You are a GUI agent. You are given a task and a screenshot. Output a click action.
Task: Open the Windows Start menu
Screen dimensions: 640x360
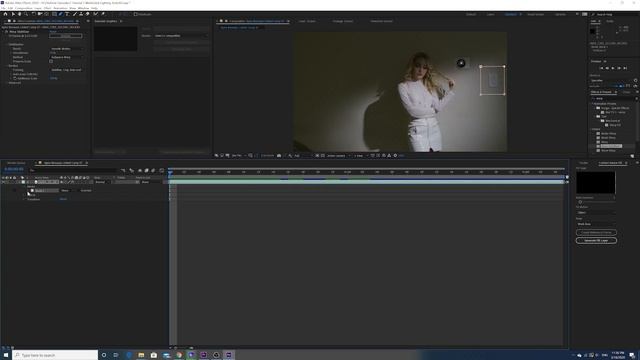pyautogui.click(x=6, y=355)
